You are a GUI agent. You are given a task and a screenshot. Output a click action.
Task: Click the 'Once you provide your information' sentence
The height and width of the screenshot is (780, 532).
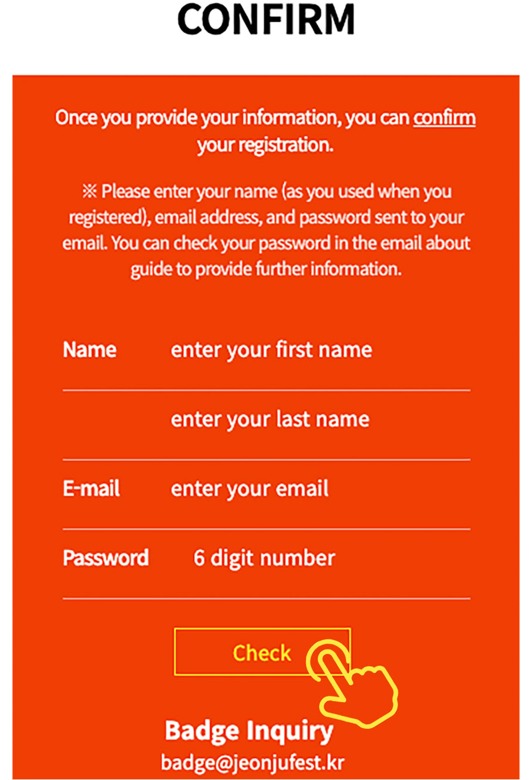click(x=233, y=118)
